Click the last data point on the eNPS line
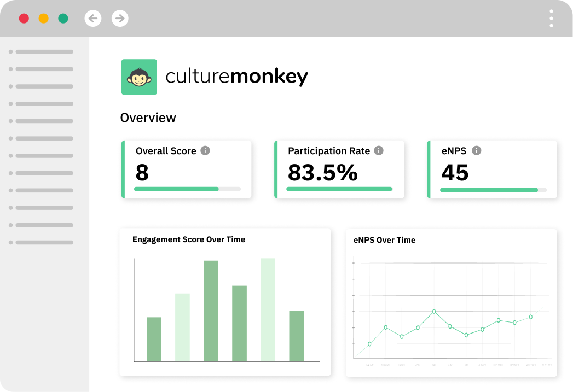Image resolution: width=573 pixels, height=392 pixels. [531, 317]
